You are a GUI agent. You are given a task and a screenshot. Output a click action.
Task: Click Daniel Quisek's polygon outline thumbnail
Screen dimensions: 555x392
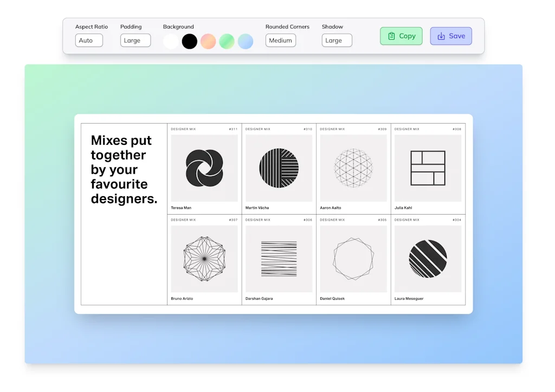click(x=353, y=259)
